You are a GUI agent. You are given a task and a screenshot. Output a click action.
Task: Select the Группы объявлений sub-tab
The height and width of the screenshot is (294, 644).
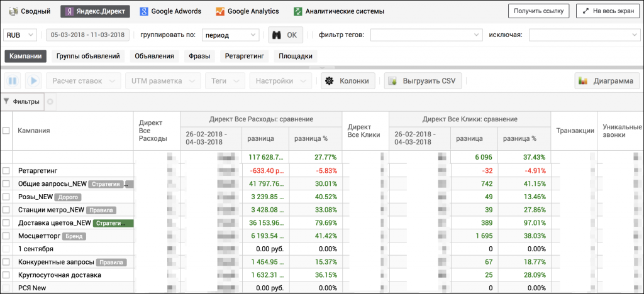(x=88, y=56)
